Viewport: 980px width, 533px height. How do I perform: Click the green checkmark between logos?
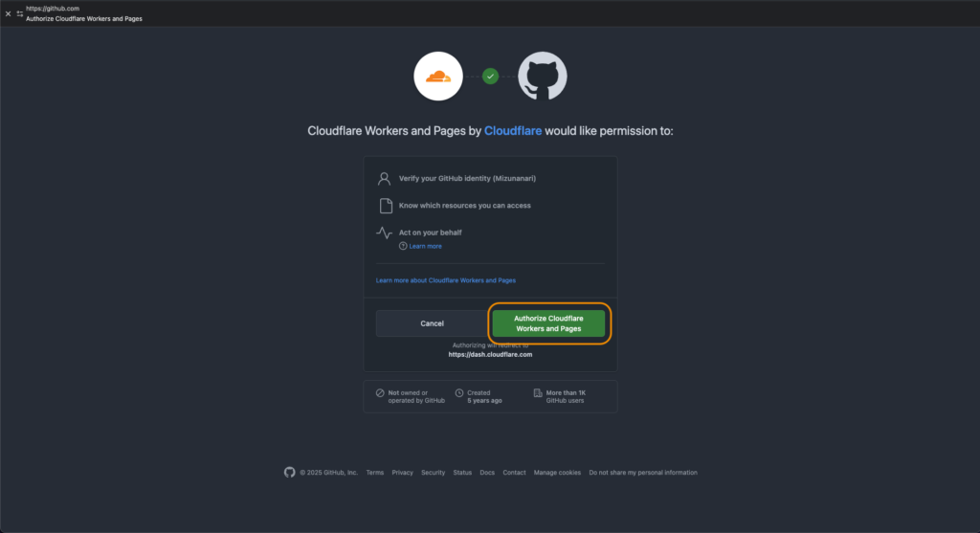[x=491, y=77]
